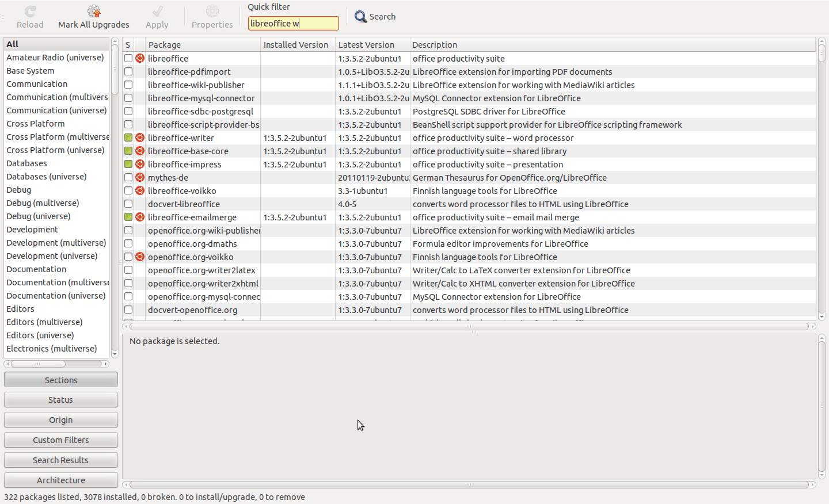The image size is (829, 504).
Task: Toggle the installed checkbox for libreoffice-emailmerge
Action: click(x=128, y=217)
